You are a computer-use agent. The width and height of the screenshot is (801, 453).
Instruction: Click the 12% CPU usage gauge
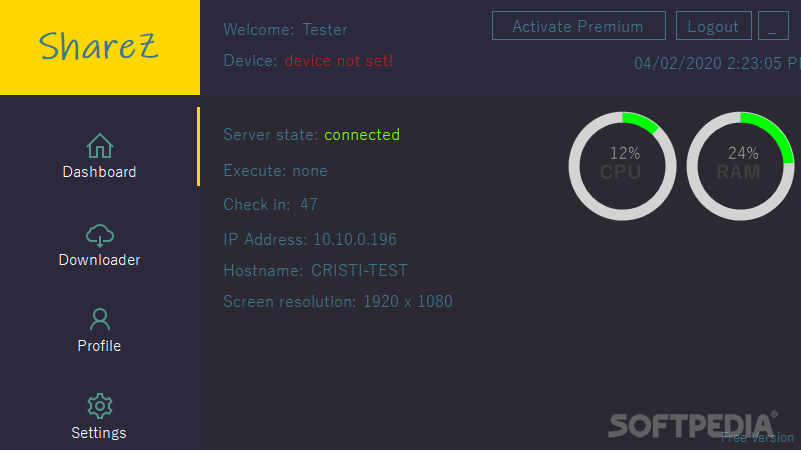[622, 166]
